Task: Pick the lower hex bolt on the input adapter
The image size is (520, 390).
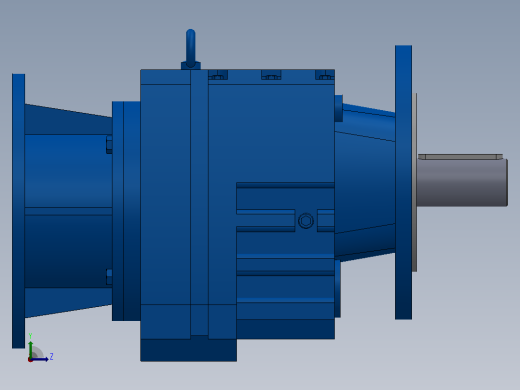Action: click(x=109, y=277)
